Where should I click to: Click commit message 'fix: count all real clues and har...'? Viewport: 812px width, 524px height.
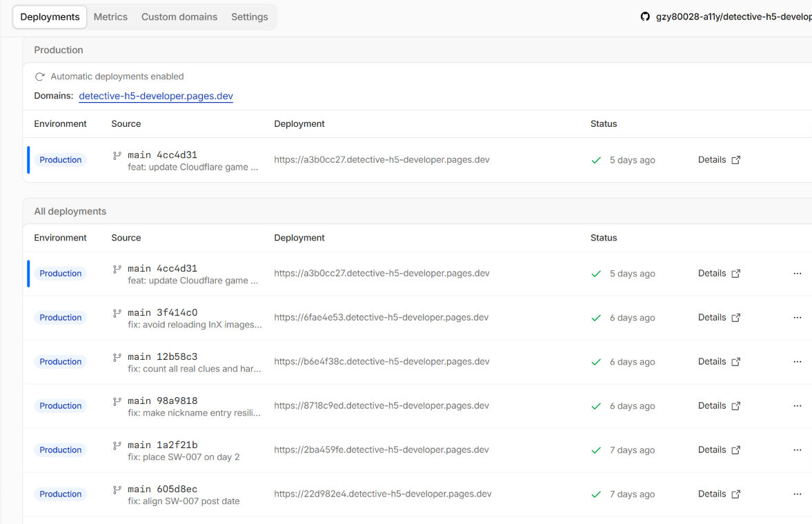194,369
